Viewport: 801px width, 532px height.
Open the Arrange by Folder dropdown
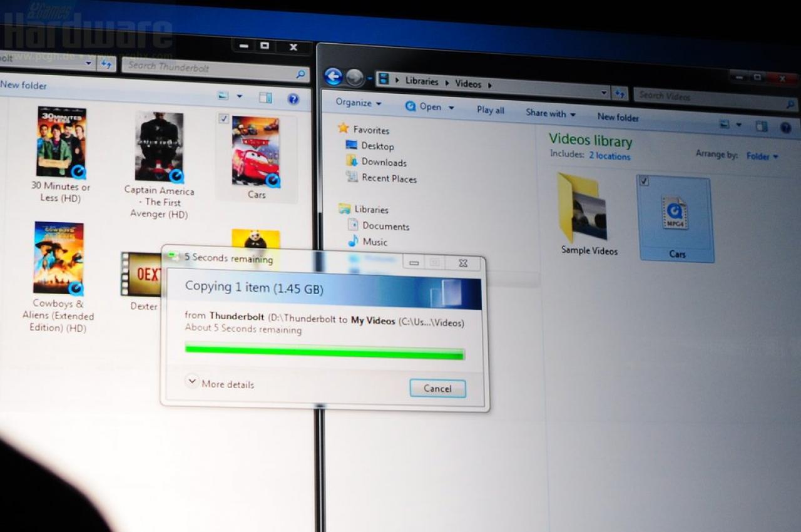[x=762, y=156]
